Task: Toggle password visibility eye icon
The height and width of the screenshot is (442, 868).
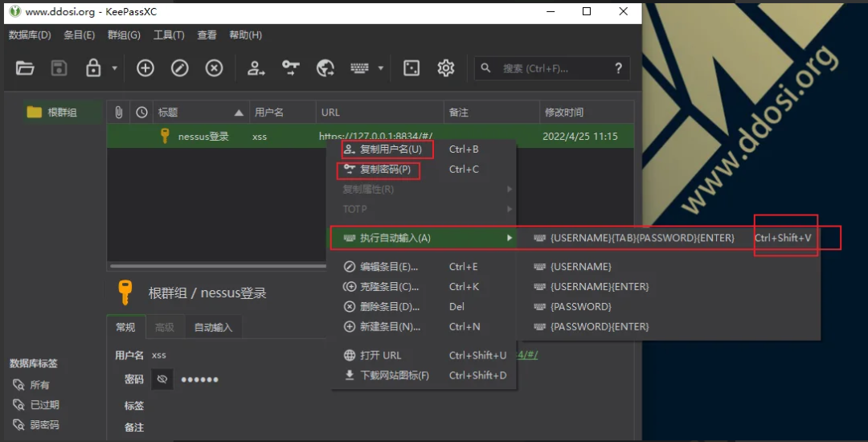Action: pyautogui.click(x=162, y=379)
